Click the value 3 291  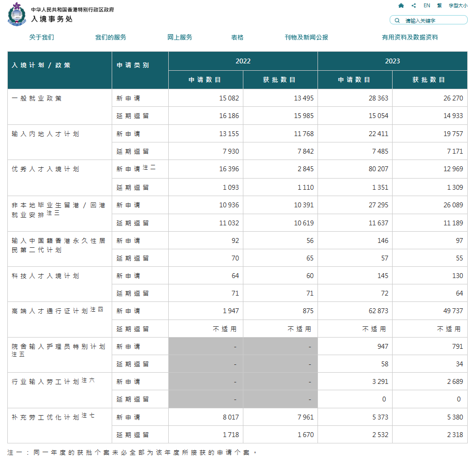pos(380,381)
